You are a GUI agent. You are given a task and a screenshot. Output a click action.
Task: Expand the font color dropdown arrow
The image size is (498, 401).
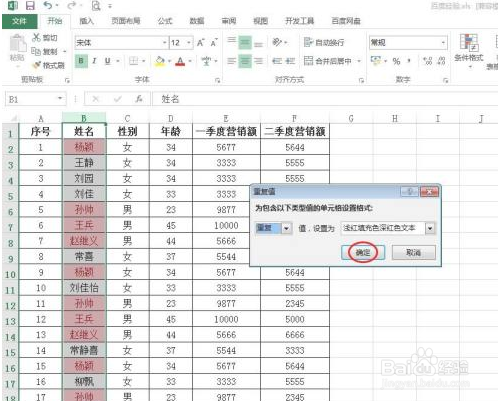[x=190, y=61]
